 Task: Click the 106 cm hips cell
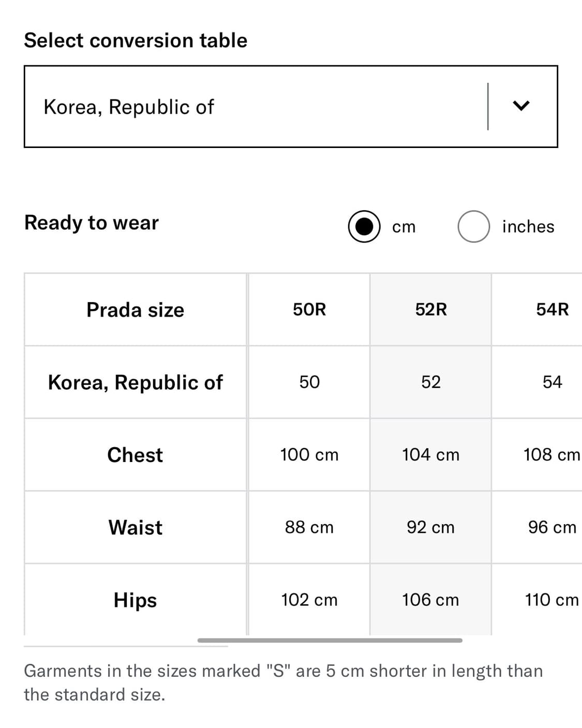(431, 600)
